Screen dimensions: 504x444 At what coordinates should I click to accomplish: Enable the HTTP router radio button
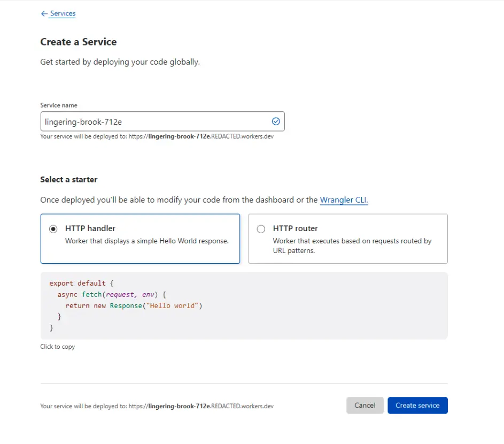261,228
